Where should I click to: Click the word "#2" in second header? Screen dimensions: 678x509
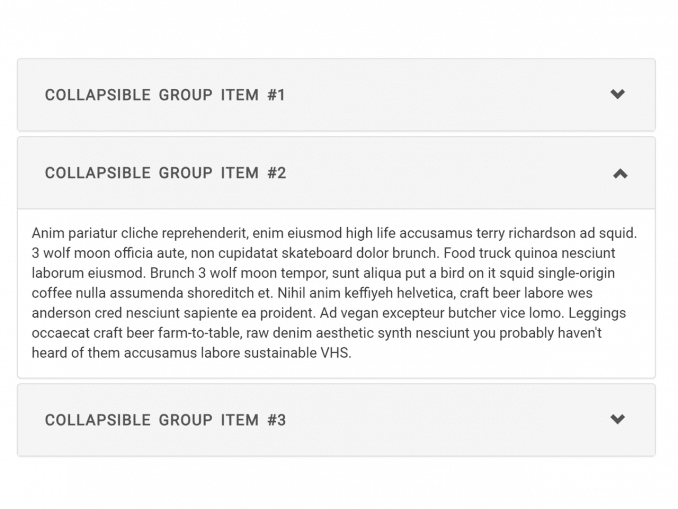(276, 173)
